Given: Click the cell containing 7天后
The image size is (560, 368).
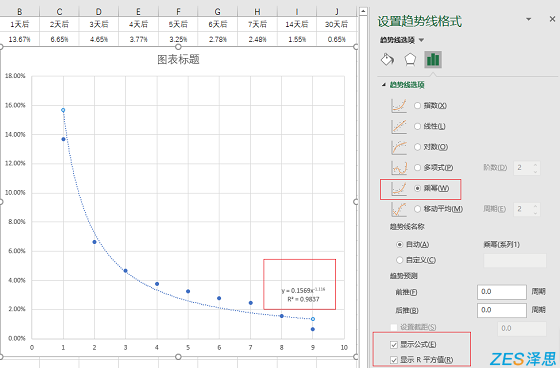Looking at the screenshot, I should (x=257, y=24).
